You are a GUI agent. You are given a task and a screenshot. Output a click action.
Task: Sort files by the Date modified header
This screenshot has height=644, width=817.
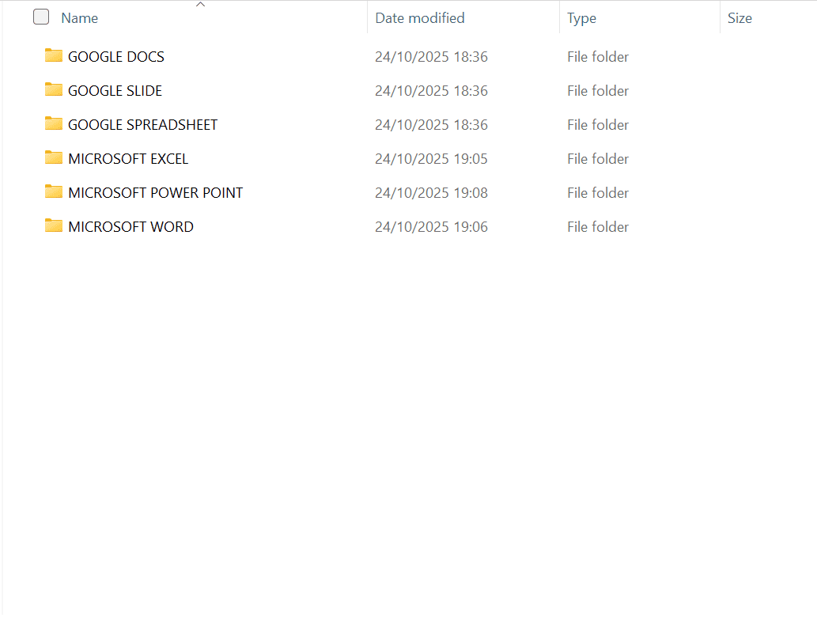point(419,18)
